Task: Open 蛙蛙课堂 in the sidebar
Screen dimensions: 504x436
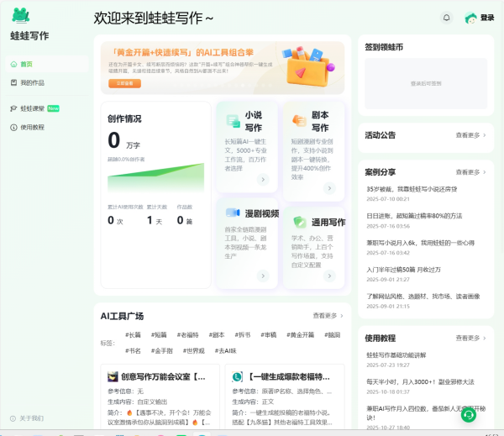Action: click(34, 108)
